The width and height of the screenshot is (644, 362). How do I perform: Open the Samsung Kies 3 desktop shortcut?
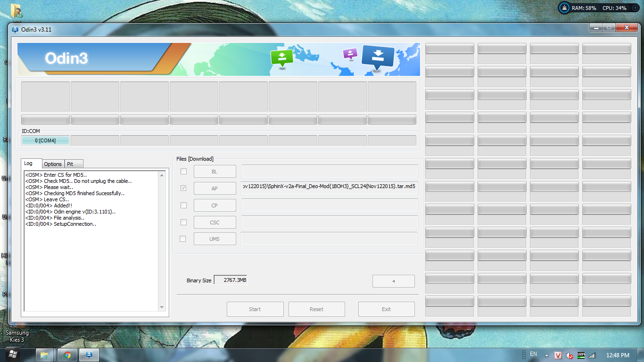(17, 336)
